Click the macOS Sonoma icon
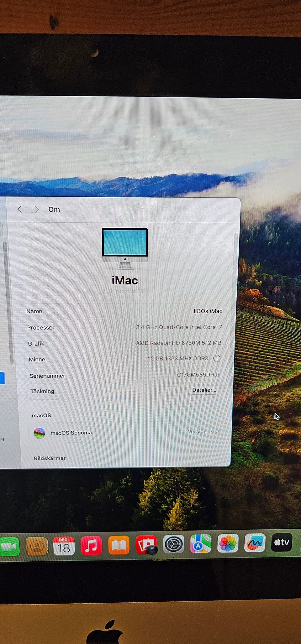Screen dimensions: 301x644 [x=39, y=433]
